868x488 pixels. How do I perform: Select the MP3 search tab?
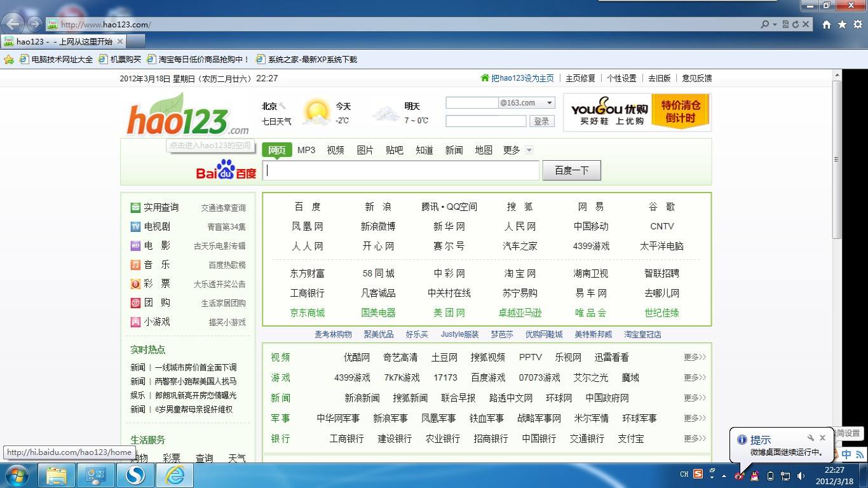tap(306, 150)
